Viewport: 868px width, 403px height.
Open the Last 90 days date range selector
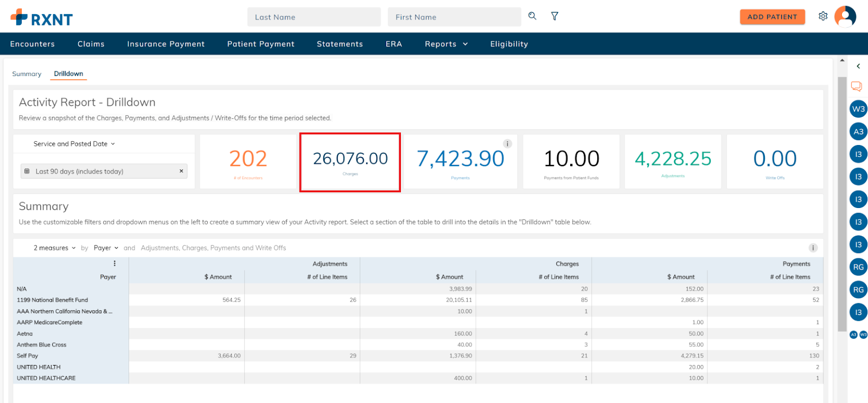104,171
